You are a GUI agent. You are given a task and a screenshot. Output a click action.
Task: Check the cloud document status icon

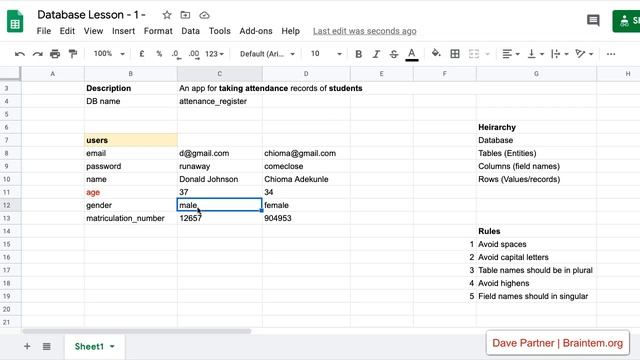(x=204, y=15)
